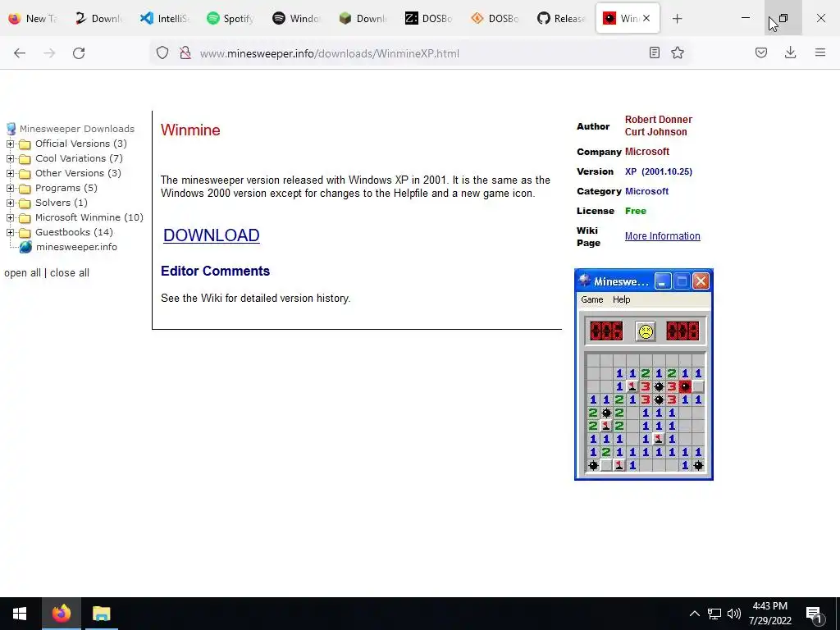Image resolution: width=840 pixels, height=630 pixels.
Task: Open File Explorer from the taskbar
Action: point(101,614)
